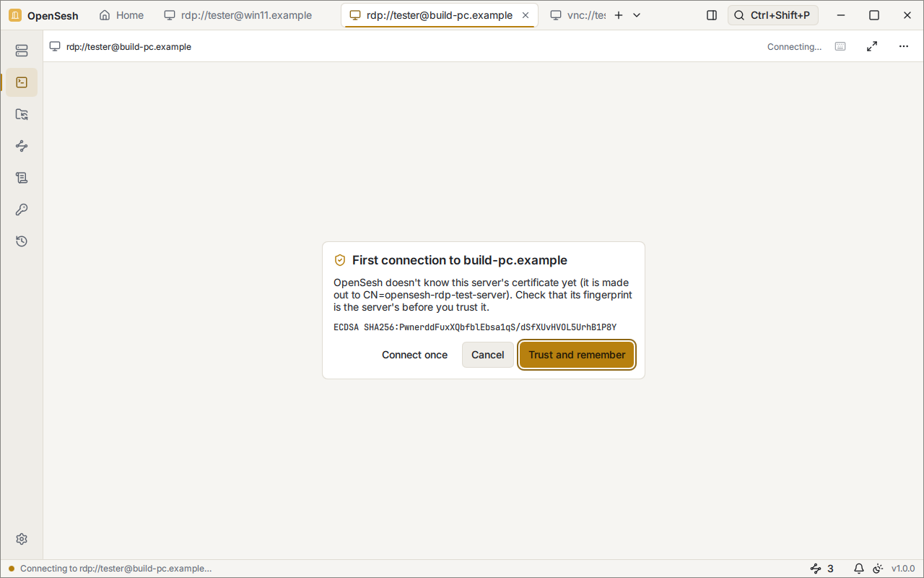Close the build-pc.example tab
Screen dimensions: 924x578
pos(526,15)
